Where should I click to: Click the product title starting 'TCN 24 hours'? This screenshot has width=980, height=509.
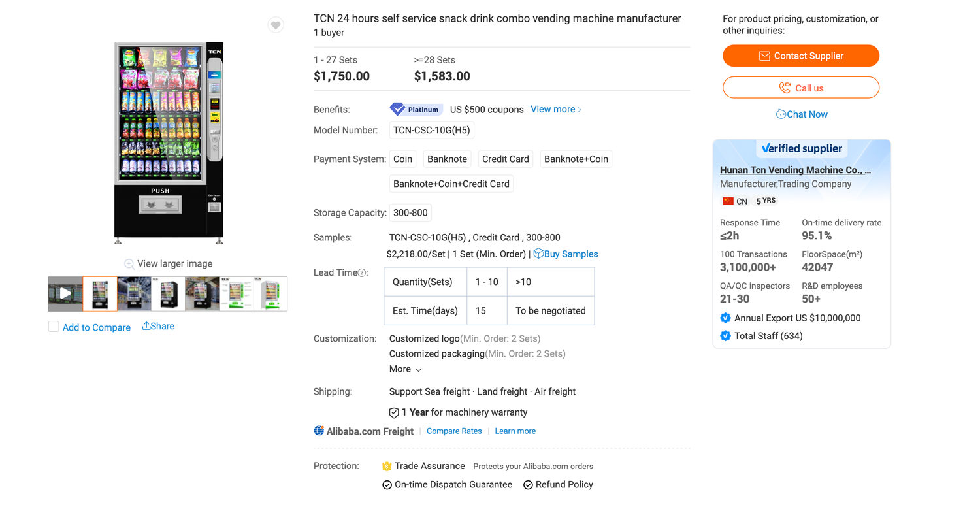(497, 18)
